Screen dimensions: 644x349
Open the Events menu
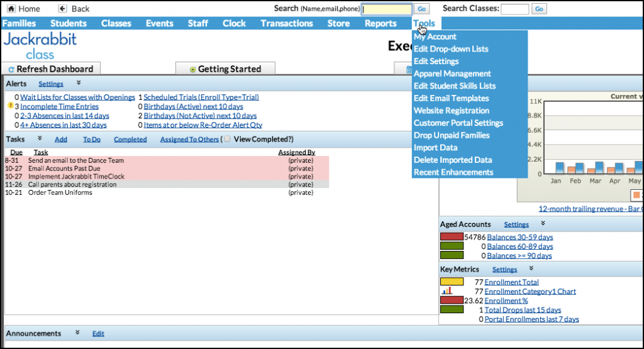pyautogui.click(x=159, y=23)
